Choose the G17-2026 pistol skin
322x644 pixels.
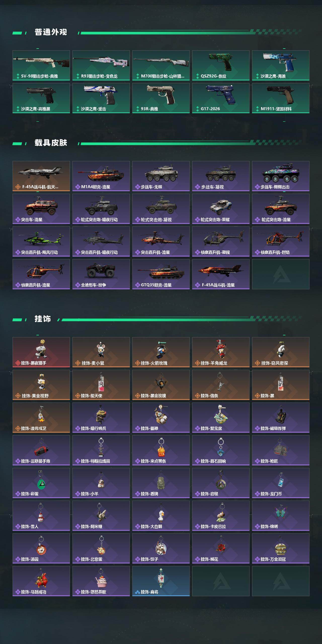(x=221, y=98)
